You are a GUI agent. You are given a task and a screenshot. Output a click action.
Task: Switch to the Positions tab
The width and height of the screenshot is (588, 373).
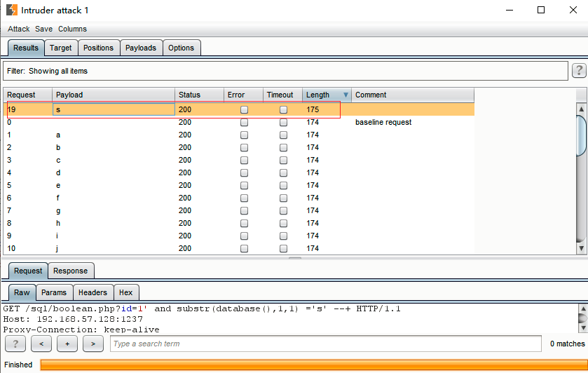pos(99,48)
